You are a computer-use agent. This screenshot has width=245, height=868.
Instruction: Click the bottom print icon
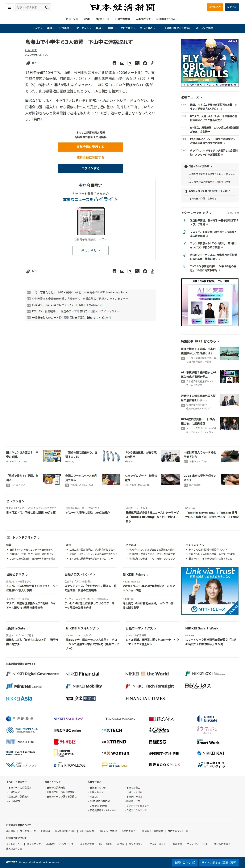pyautogui.click(x=114, y=271)
